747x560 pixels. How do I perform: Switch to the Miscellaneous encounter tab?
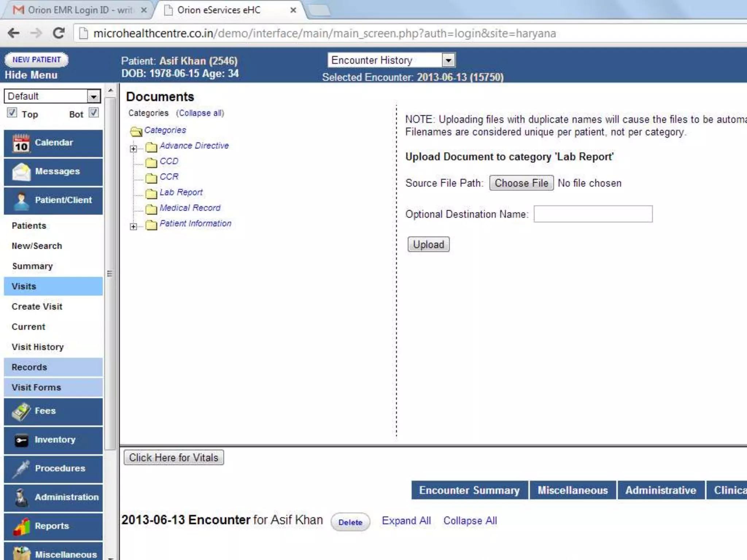coord(572,490)
